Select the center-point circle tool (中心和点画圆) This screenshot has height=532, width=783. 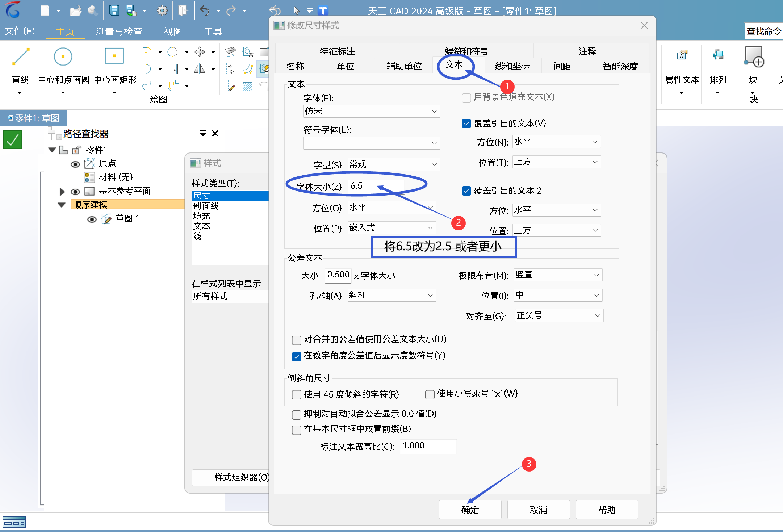pyautogui.click(x=63, y=57)
